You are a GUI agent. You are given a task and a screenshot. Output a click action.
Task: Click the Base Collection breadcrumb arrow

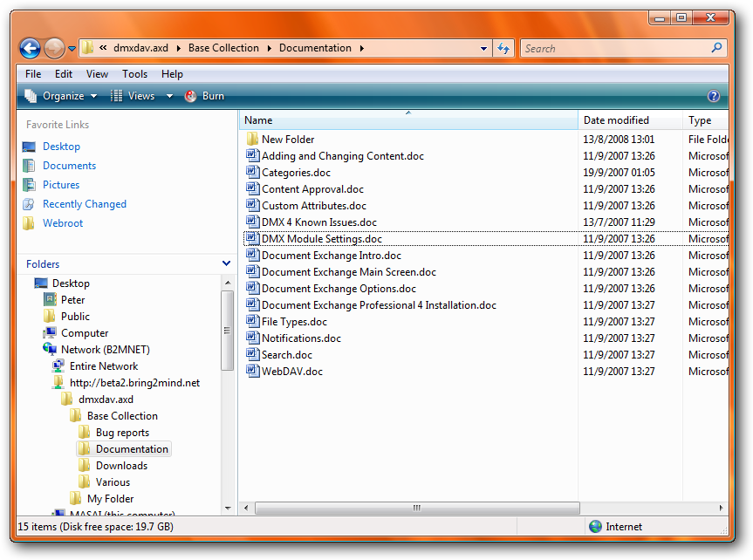(x=269, y=49)
